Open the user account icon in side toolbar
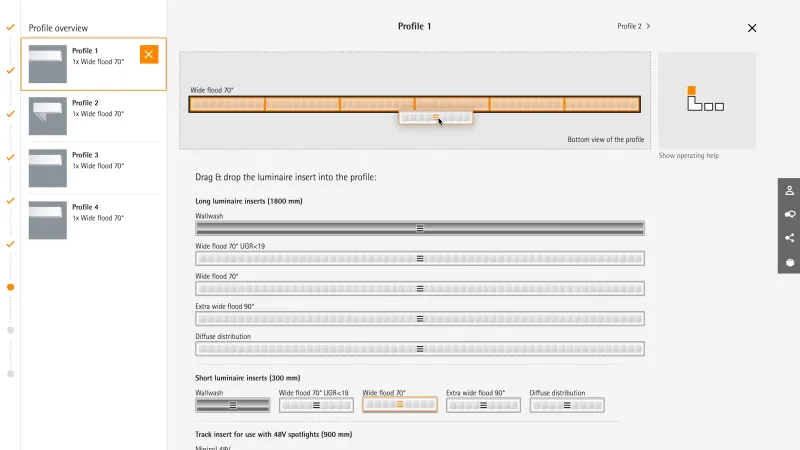Viewport: 800px width, 450px height. click(789, 190)
